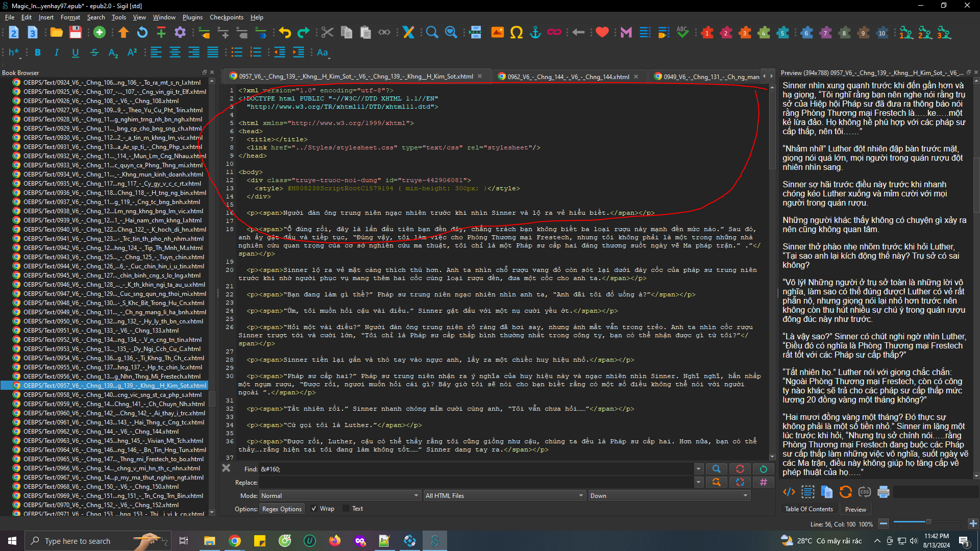Click the Cut scissors icon
Image resolution: width=980 pixels, height=551 pixels.
point(327,33)
